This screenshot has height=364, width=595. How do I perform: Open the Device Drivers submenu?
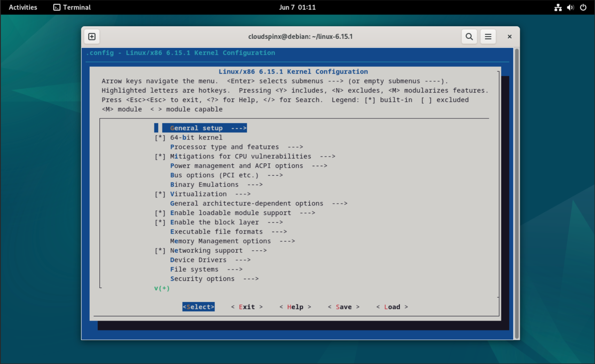[199, 260]
